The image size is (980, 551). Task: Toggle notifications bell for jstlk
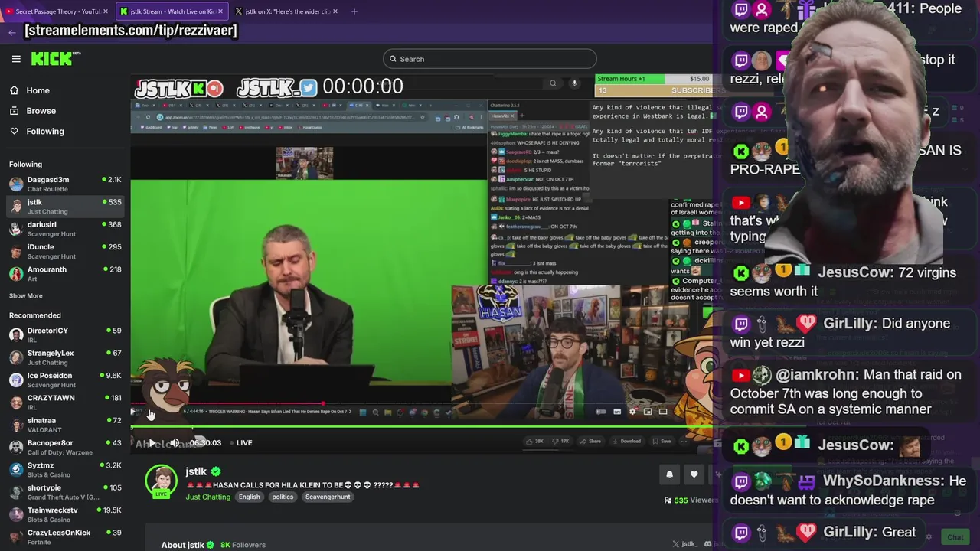669,474
